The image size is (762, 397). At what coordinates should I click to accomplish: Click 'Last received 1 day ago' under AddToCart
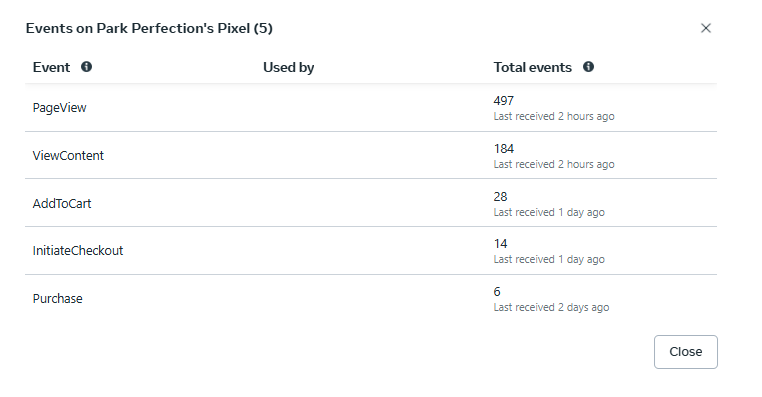point(549,212)
